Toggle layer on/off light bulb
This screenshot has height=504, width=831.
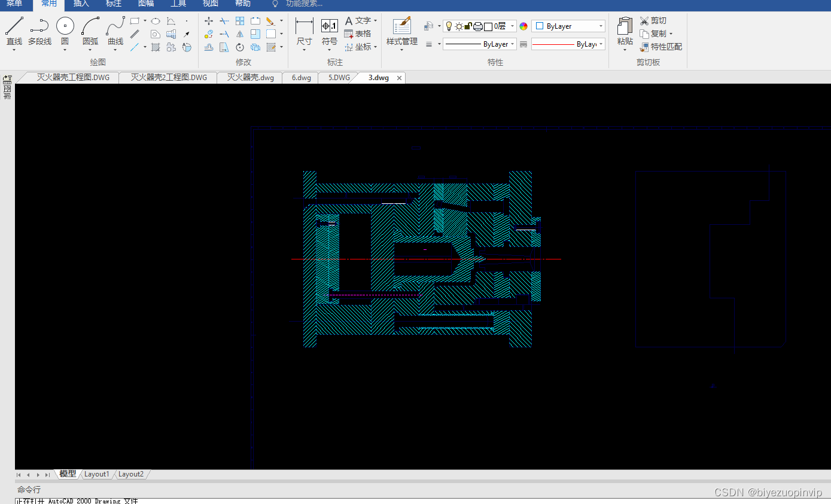[449, 26]
